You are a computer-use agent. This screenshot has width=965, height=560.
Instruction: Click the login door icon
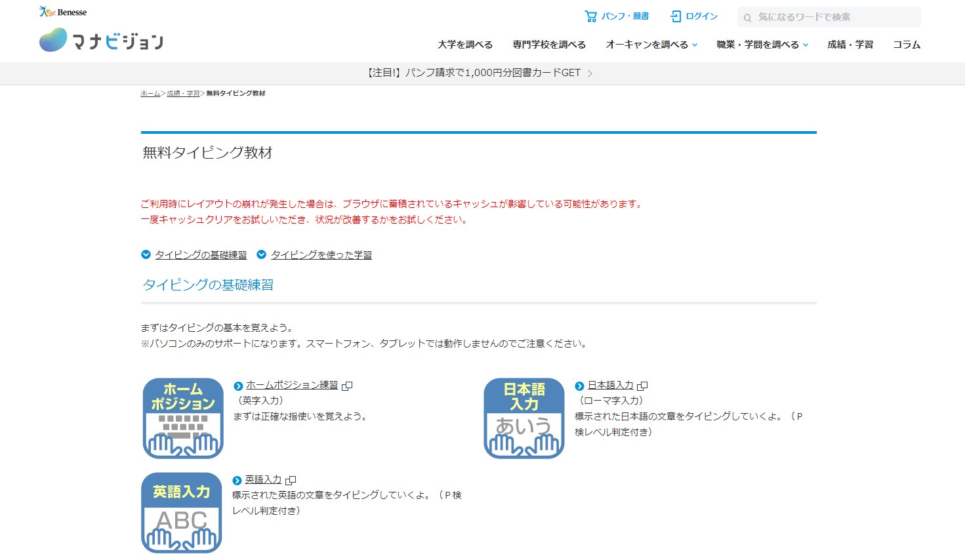click(676, 16)
